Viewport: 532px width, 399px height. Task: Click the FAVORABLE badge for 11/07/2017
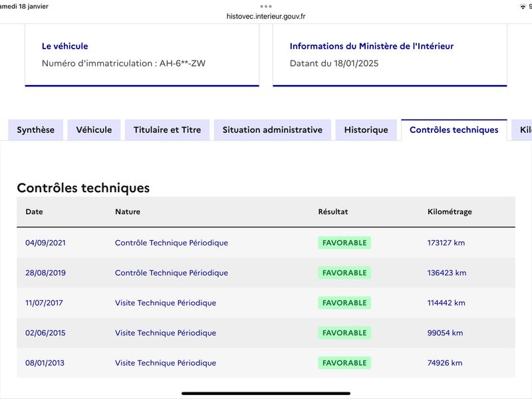(344, 303)
